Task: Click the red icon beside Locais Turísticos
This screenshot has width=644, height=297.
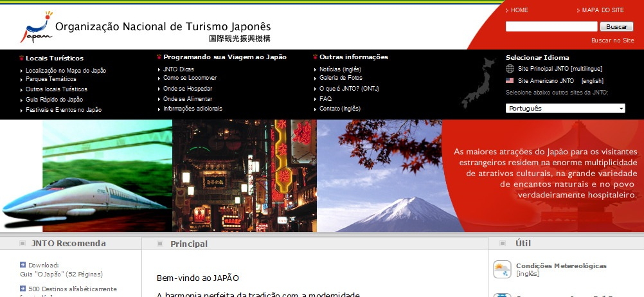Action: tap(22, 58)
